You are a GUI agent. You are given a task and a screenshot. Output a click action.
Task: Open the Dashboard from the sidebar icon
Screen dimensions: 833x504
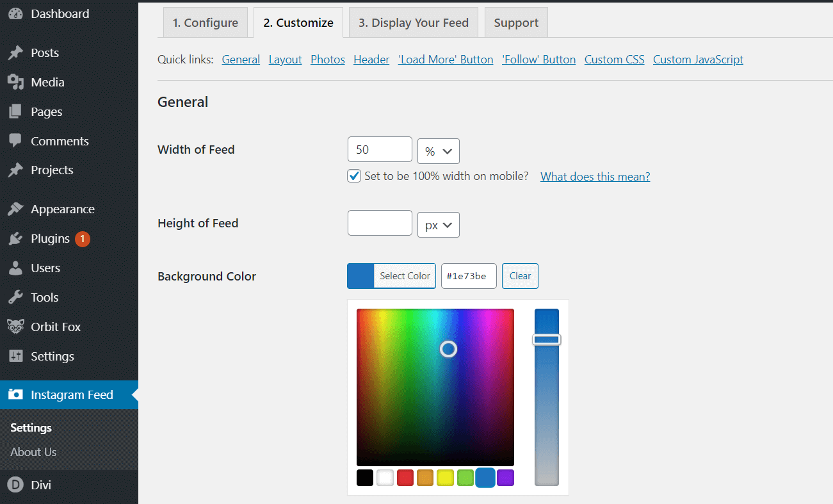tap(15, 13)
